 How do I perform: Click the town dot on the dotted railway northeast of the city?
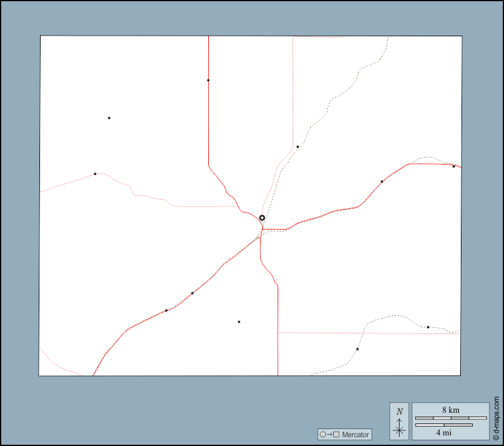pyautogui.click(x=298, y=147)
